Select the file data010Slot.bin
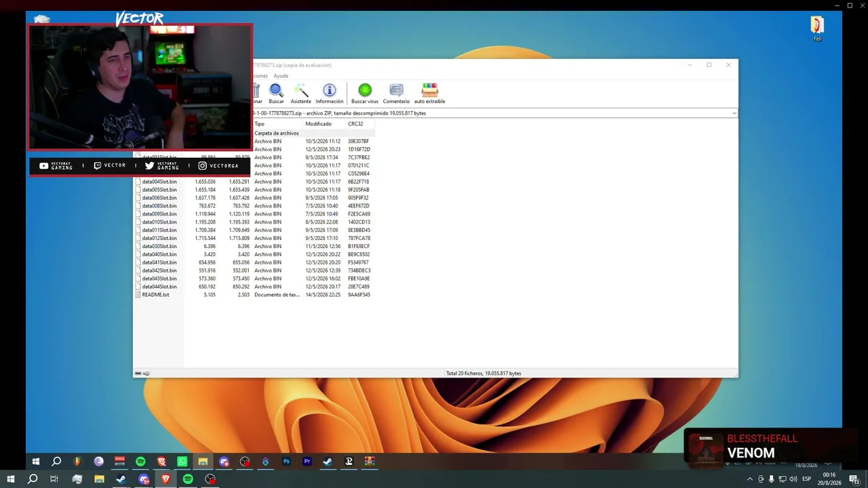Viewport: 868px width, 488px height. [x=159, y=222]
